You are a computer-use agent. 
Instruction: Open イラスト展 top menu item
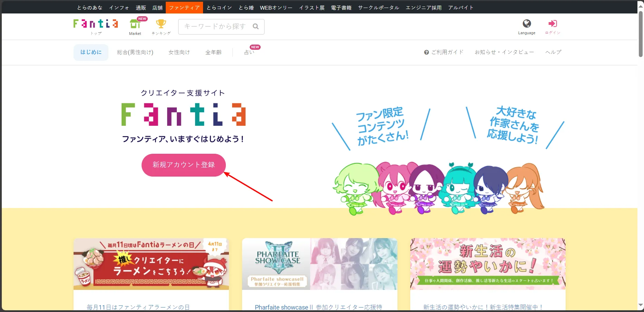312,8
